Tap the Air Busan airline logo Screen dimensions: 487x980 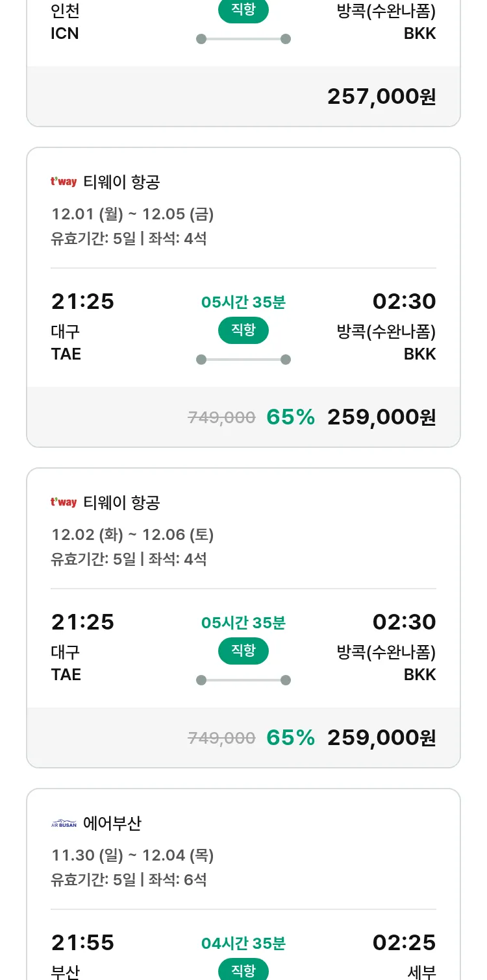[64, 824]
